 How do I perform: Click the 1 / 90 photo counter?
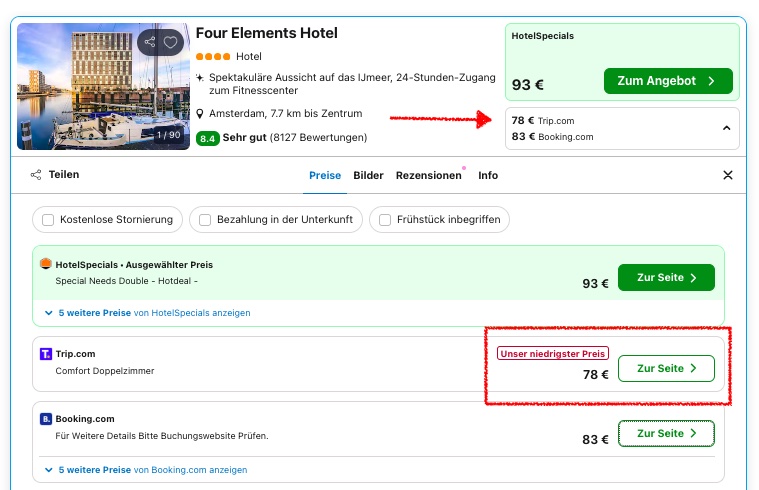tap(168, 135)
